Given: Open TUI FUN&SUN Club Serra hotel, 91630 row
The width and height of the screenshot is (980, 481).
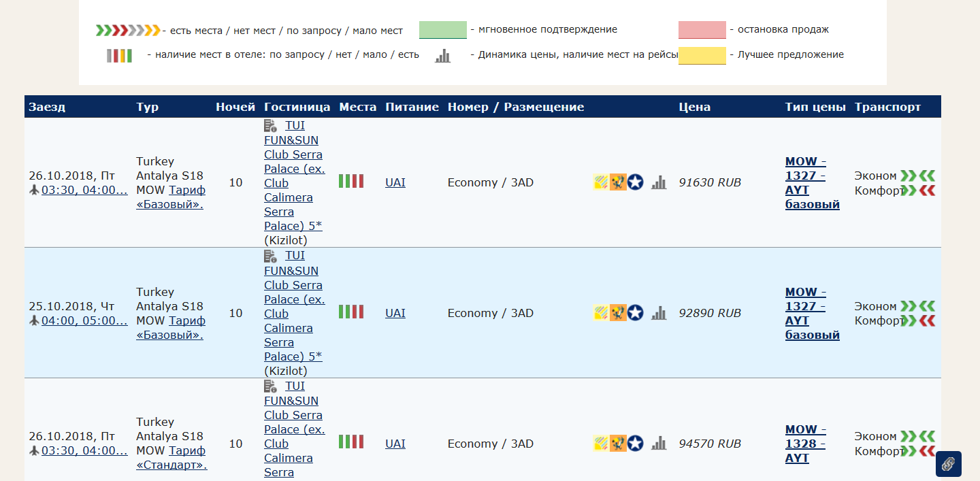Looking at the screenshot, I should coord(293,176).
